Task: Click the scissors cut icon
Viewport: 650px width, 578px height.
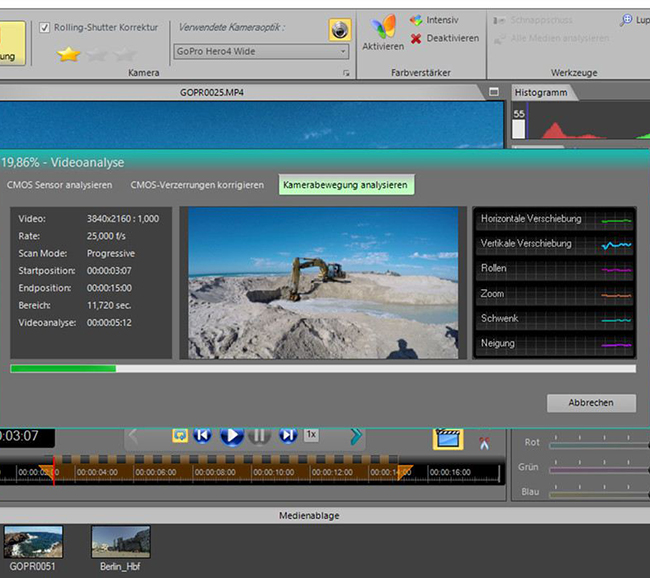Action: pyautogui.click(x=484, y=440)
